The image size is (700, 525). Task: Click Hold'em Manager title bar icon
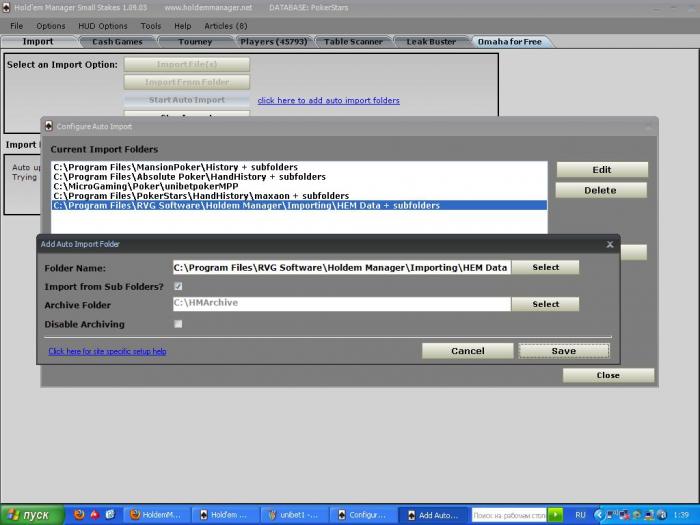click(x=6, y=8)
